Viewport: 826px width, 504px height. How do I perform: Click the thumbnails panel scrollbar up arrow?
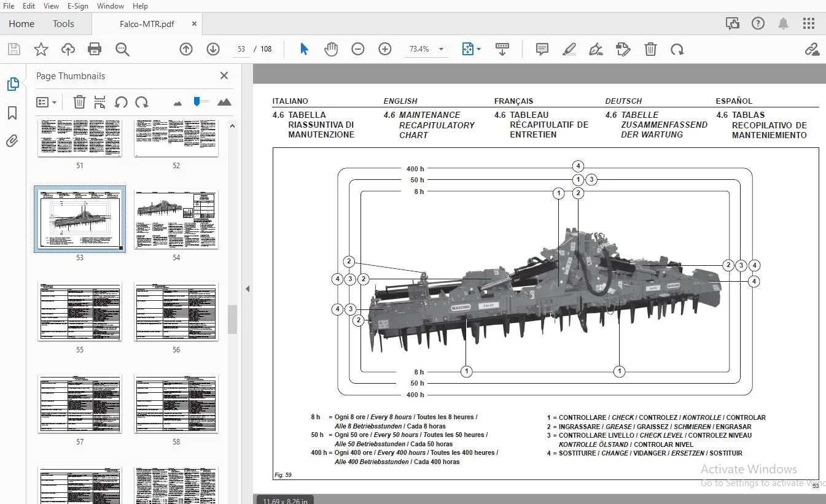pos(232,126)
